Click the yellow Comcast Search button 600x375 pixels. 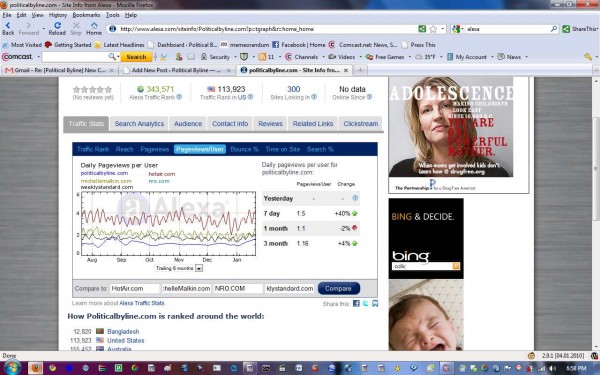point(136,57)
